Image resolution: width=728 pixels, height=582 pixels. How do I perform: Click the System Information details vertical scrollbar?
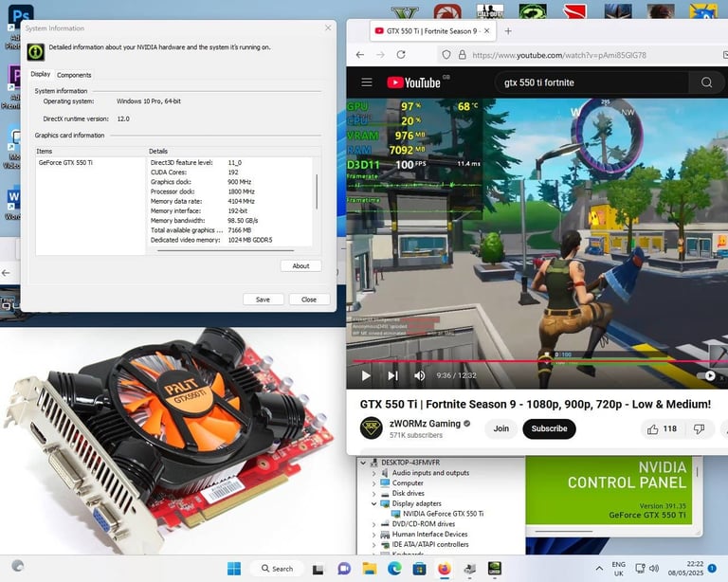(x=317, y=191)
